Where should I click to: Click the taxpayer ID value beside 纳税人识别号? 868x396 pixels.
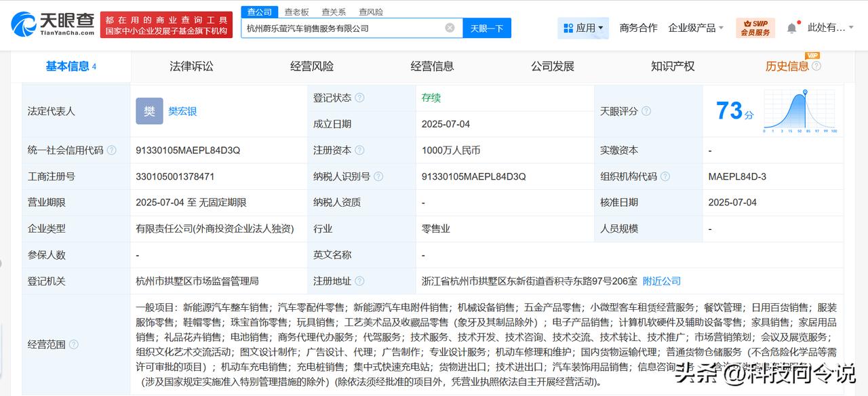pyautogui.click(x=473, y=176)
